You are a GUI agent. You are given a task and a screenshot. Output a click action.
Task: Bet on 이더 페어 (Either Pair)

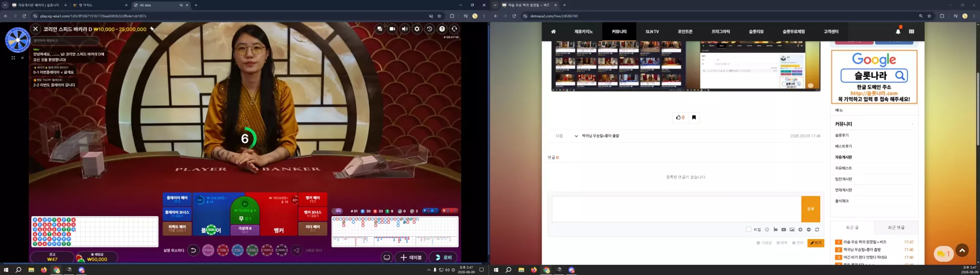(x=313, y=229)
